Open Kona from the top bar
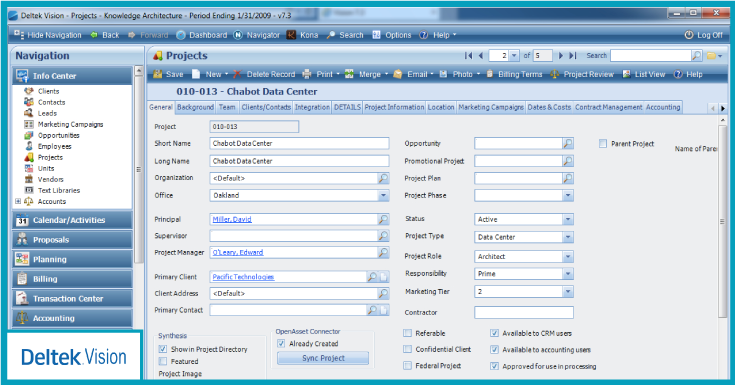 tap(302, 35)
